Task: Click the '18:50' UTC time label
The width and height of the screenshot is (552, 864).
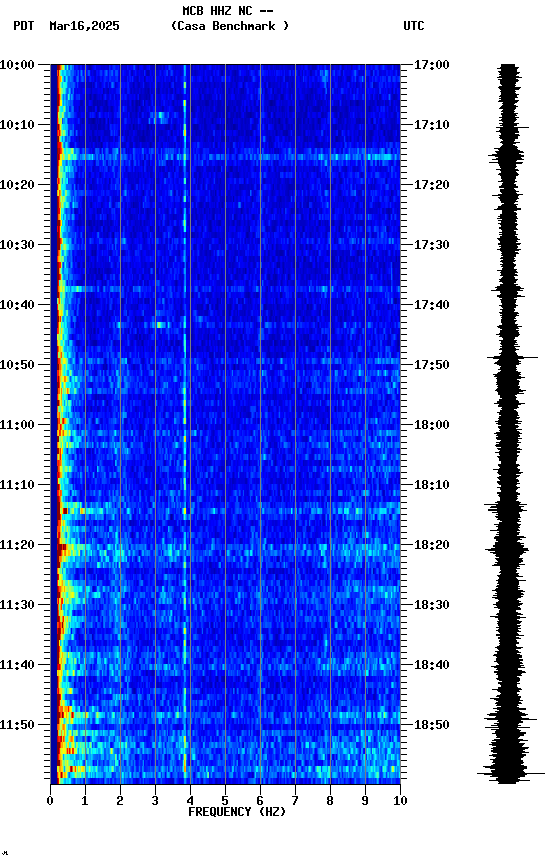Action: (432, 725)
